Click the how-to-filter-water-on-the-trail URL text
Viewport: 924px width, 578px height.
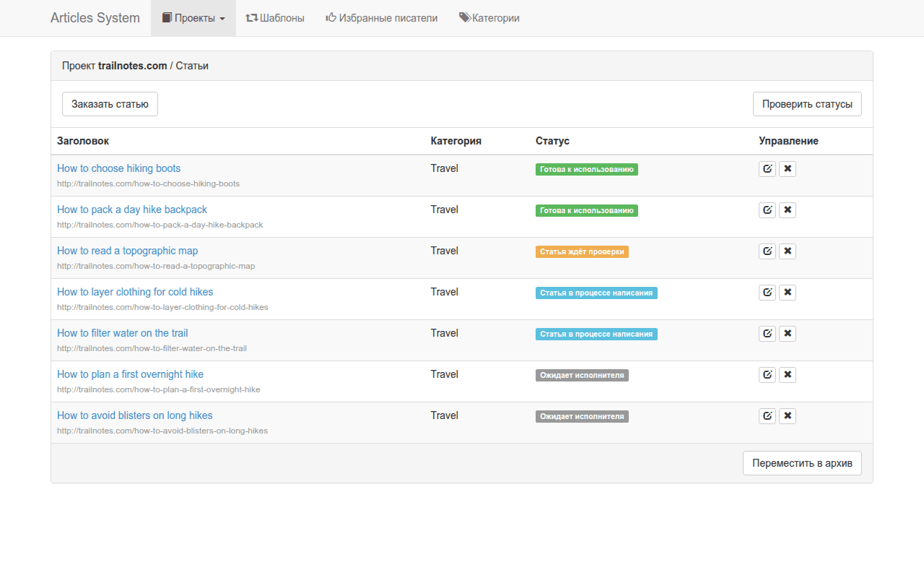pos(152,348)
